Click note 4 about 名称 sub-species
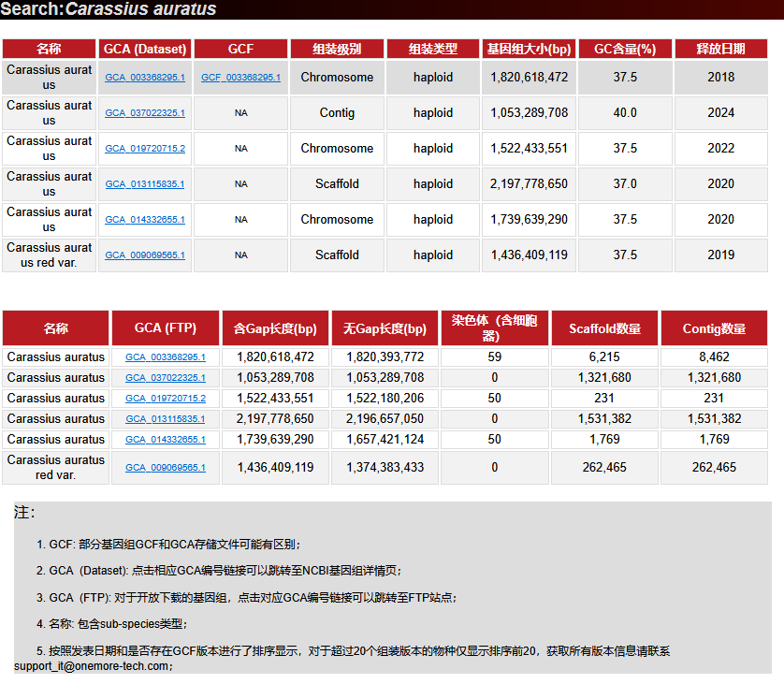The height and width of the screenshot is (684, 784). (x=112, y=624)
